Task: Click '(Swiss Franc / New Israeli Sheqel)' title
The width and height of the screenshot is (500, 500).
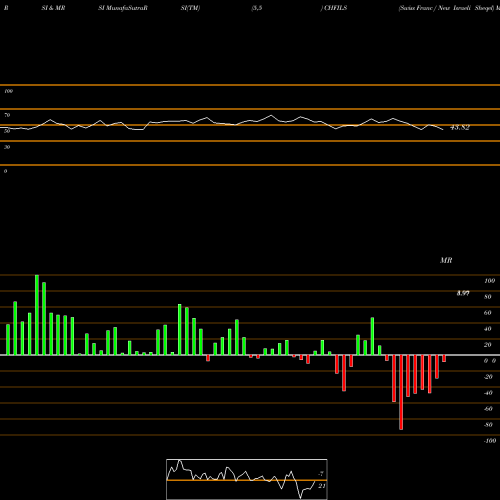Action: click(446, 8)
